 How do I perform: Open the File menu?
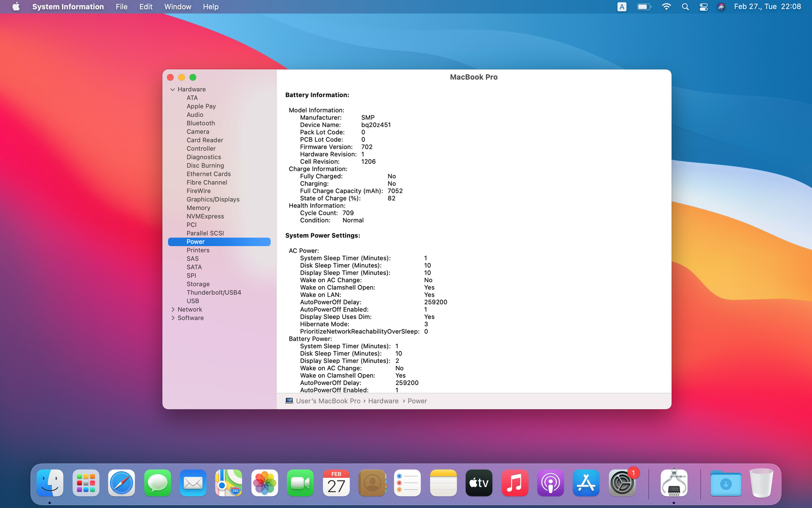coord(121,7)
